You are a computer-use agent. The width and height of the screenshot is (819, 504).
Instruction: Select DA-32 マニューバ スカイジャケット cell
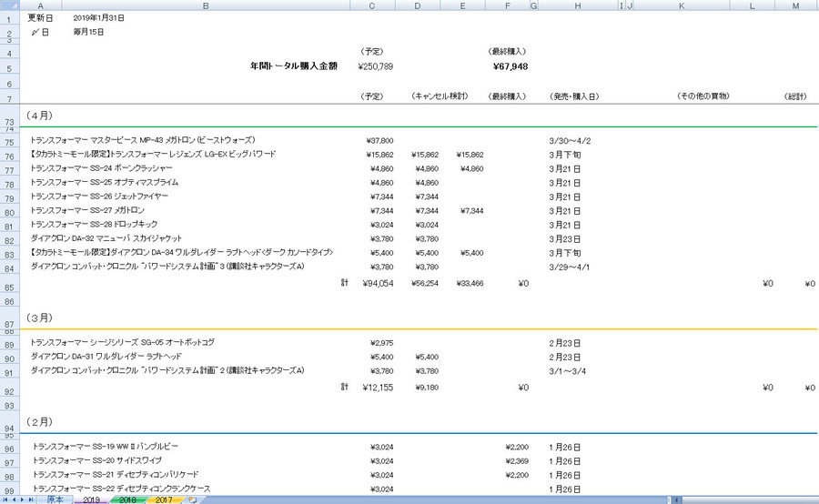[106, 238]
